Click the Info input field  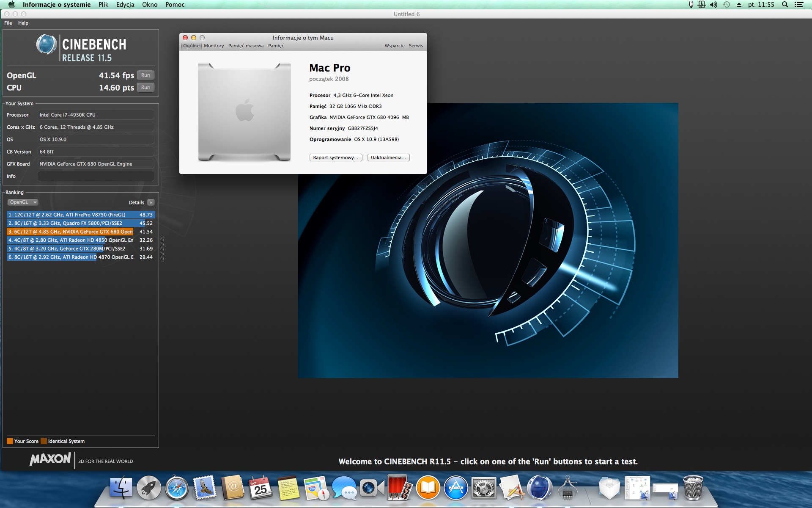pyautogui.click(x=96, y=176)
